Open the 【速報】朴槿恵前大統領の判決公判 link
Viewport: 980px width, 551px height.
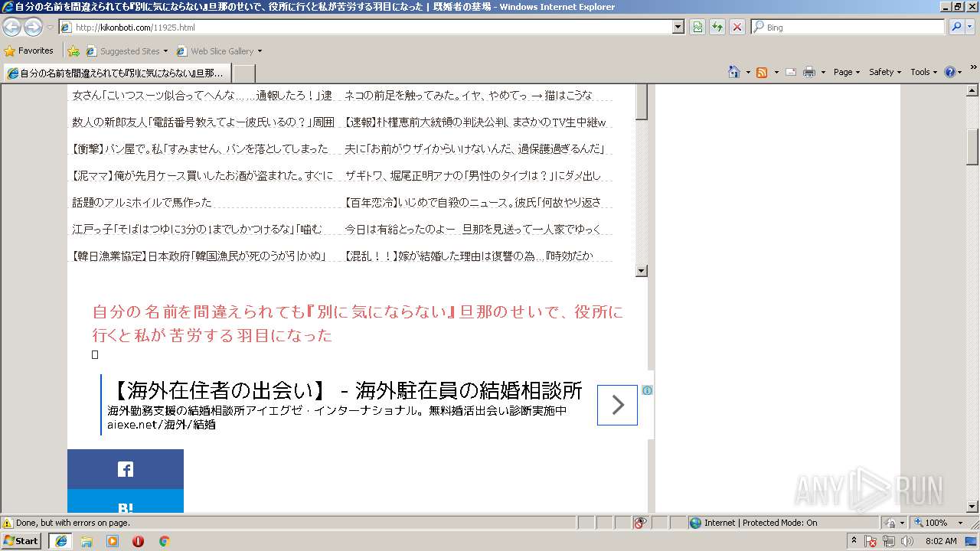click(475, 122)
